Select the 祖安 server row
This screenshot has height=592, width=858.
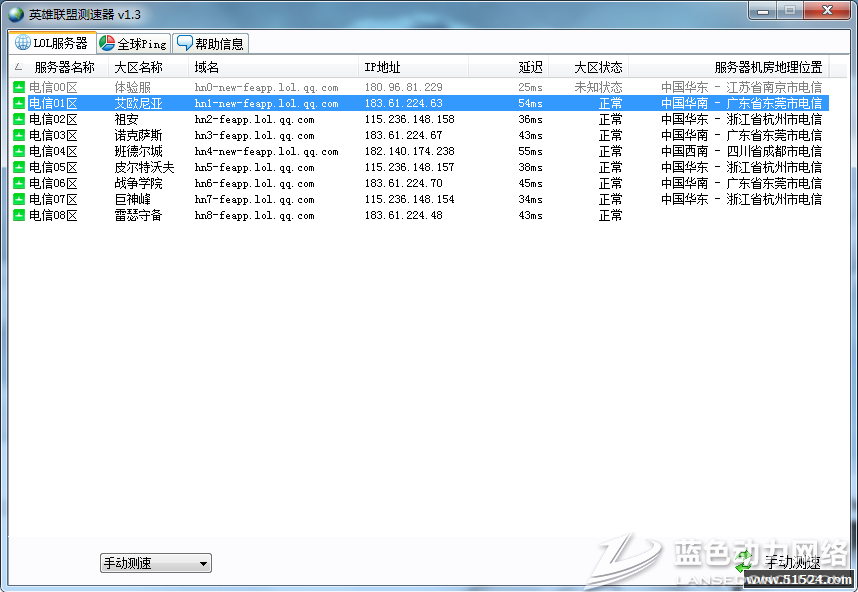[x=127, y=120]
